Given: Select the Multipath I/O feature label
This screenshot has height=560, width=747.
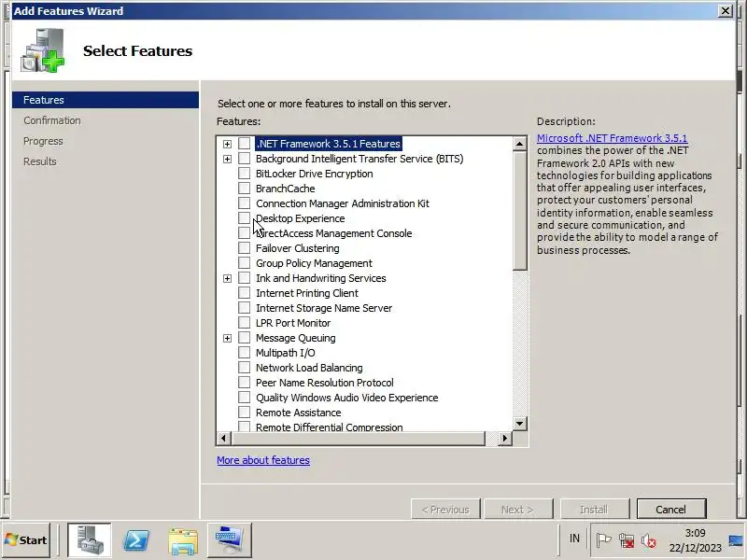Looking at the screenshot, I should point(285,353).
